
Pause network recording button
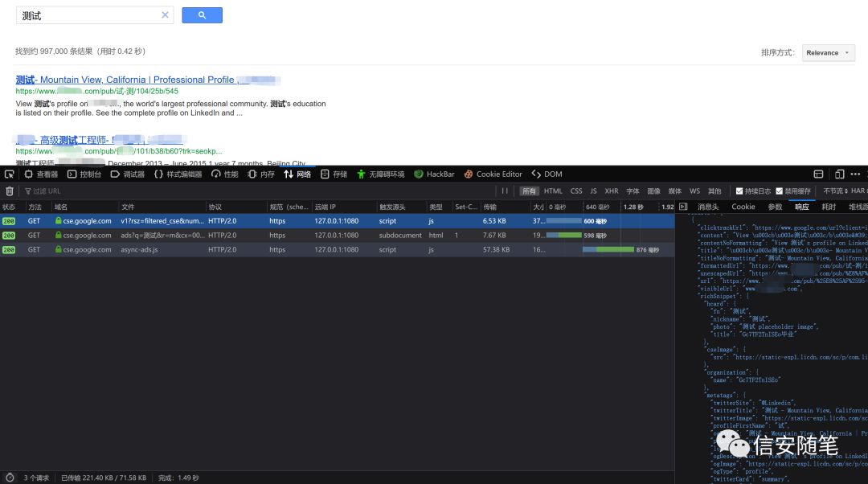(504, 191)
